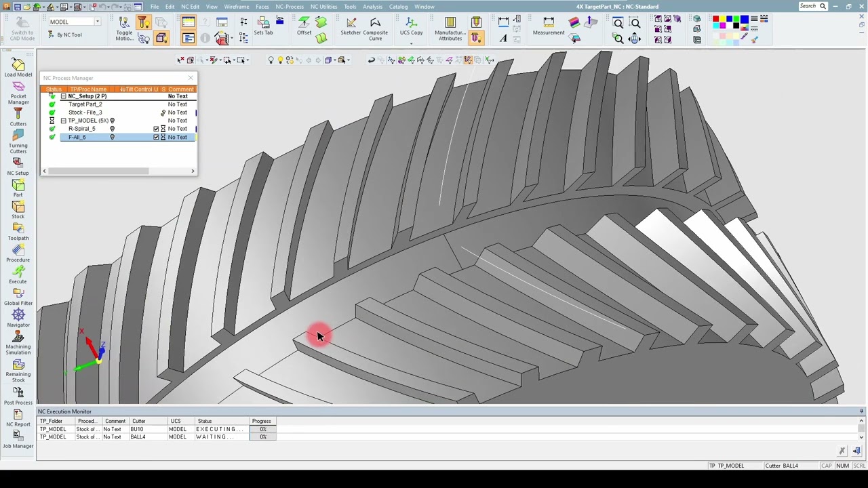Click the WAITING status cell

coord(222,437)
